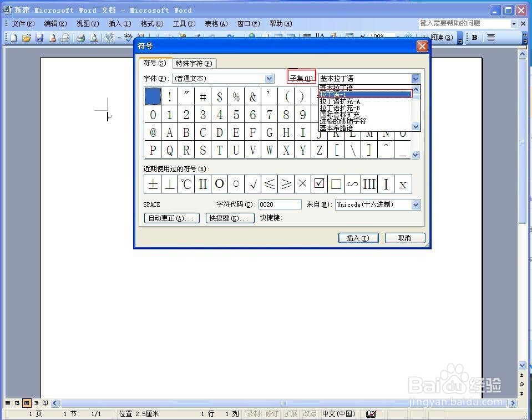Toggle 录制 macro recording in status bar
This screenshot has width=532, height=420.
coord(254,414)
